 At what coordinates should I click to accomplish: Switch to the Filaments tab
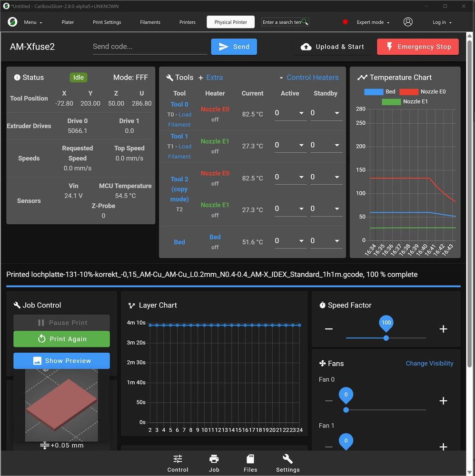coord(150,22)
